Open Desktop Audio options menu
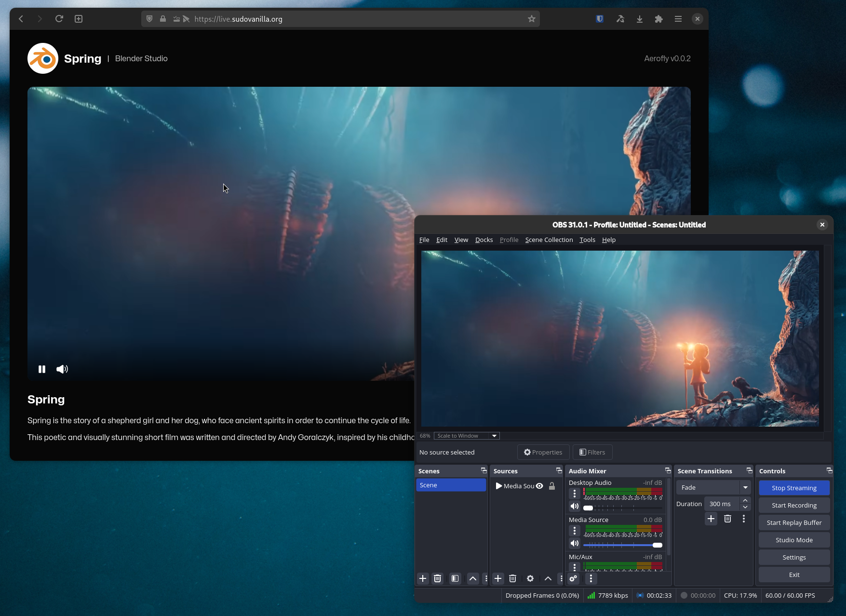Viewport: 846px width, 616px height. 574,494
